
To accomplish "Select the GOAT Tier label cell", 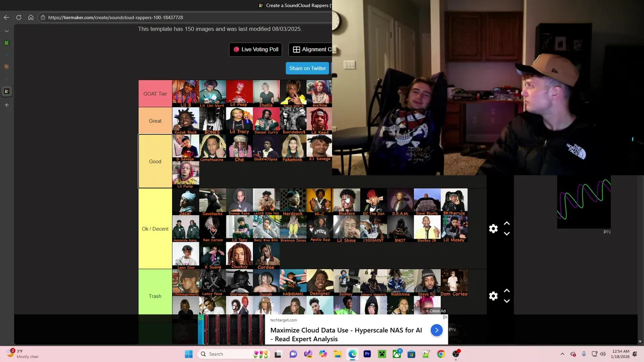I will (155, 94).
